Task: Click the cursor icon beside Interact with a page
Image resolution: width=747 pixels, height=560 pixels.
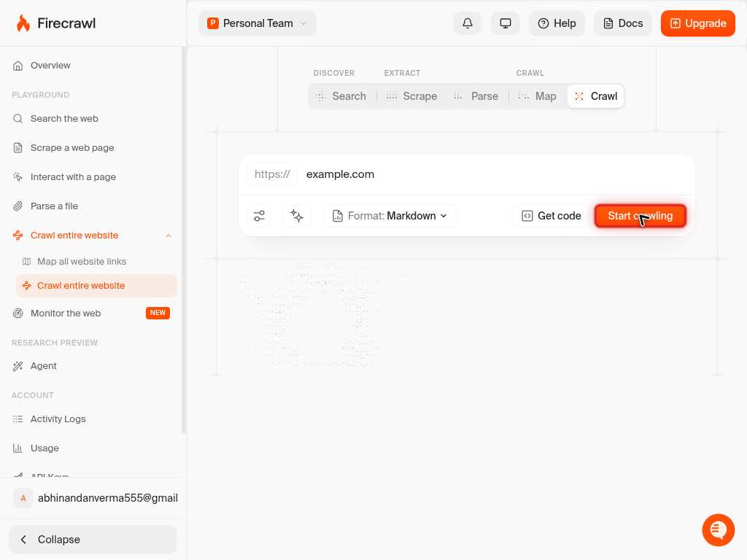Action: click(x=18, y=176)
